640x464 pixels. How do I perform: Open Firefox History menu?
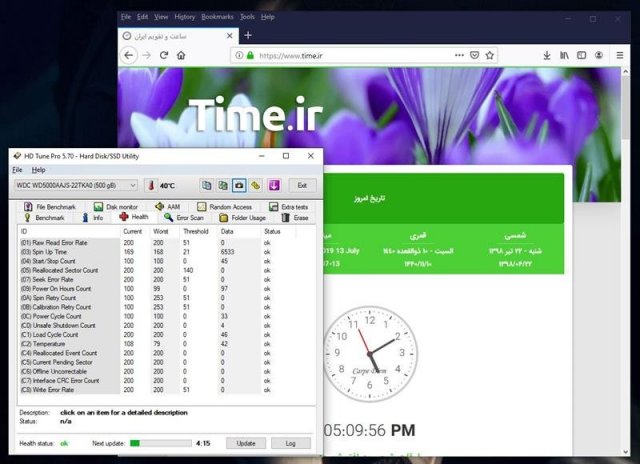point(184,17)
